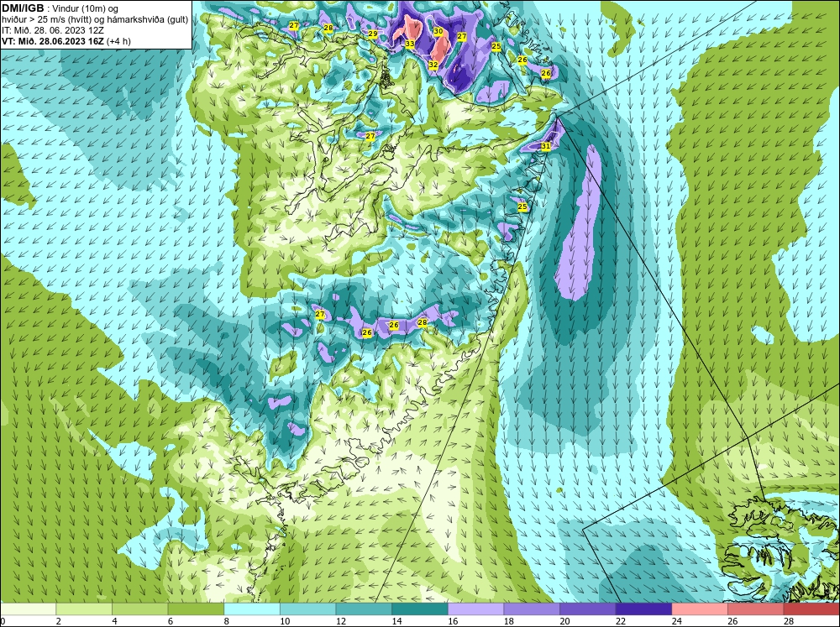Select the 10–12 m/s legend swatch

[x=308, y=609]
